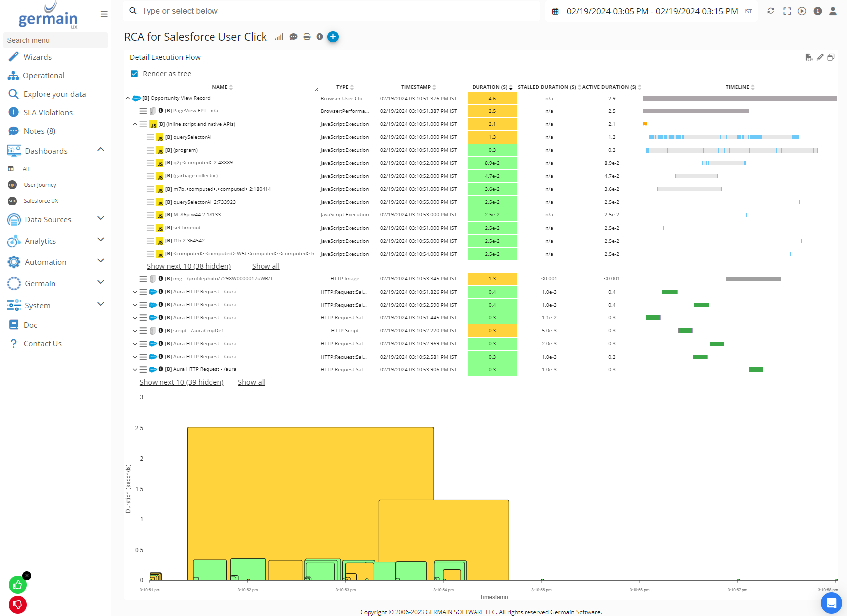
Task: Uncheck the Render as tree checkbox
Action: [134, 74]
